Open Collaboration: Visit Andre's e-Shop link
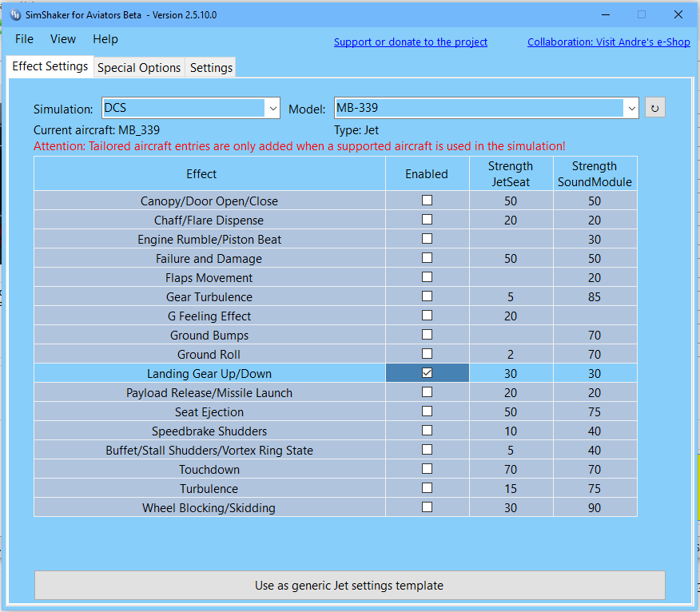 609,42
